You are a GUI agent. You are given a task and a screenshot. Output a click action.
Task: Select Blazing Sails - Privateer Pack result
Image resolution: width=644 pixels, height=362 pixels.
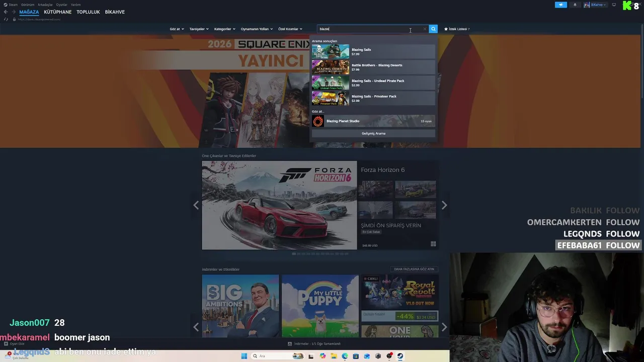373,98
